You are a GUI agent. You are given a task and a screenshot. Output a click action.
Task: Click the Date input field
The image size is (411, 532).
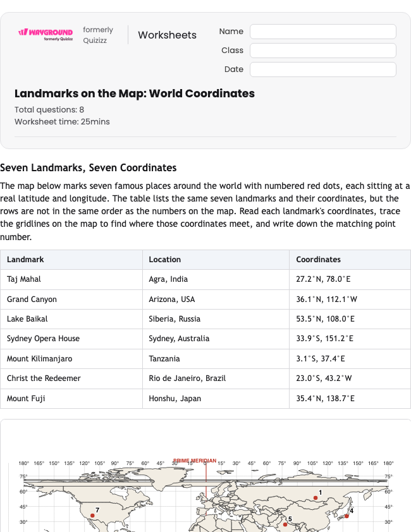click(323, 70)
